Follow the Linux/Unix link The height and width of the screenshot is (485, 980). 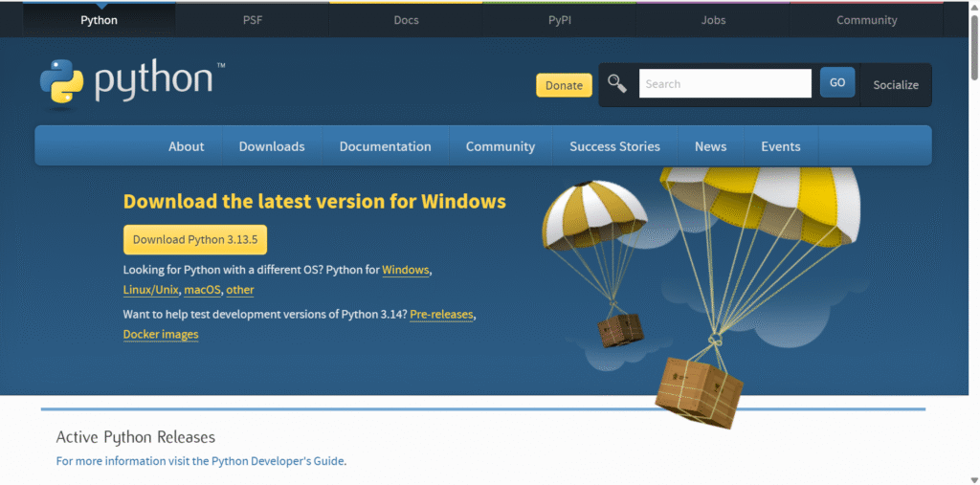[x=151, y=290]
